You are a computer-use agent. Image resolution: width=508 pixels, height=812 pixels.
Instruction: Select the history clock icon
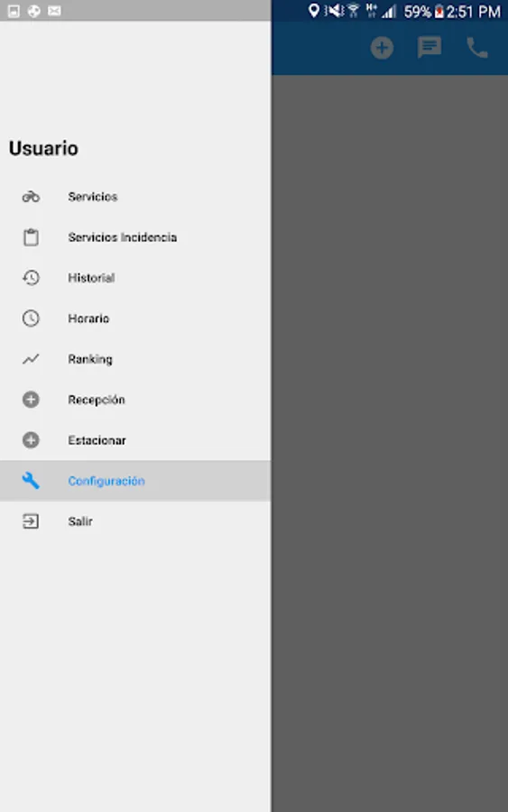31,278
